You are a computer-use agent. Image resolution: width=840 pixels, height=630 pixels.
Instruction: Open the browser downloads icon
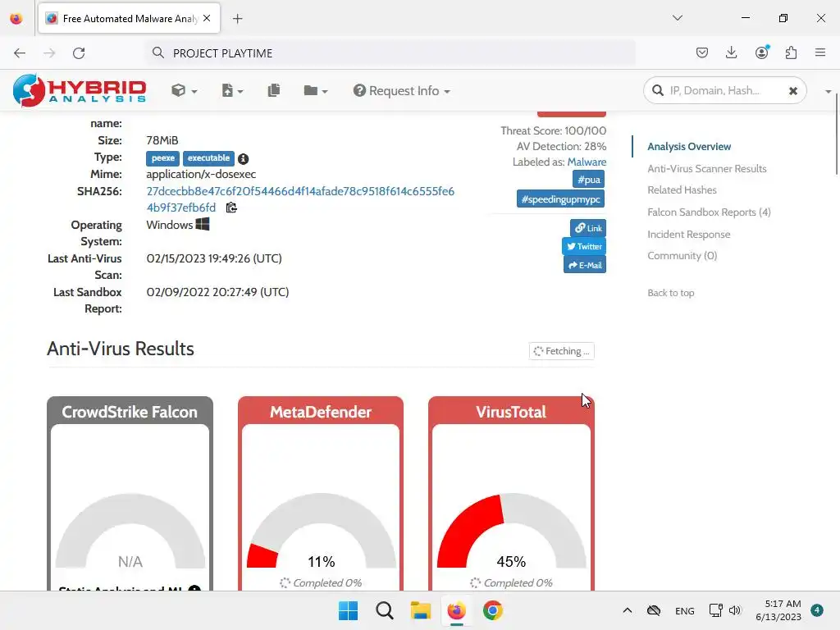(731, 52)
